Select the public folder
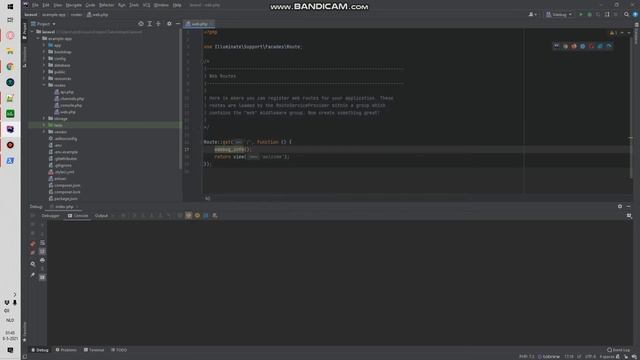Image resolution: width=640 pixels, height=360 pixels. [56, 72]
